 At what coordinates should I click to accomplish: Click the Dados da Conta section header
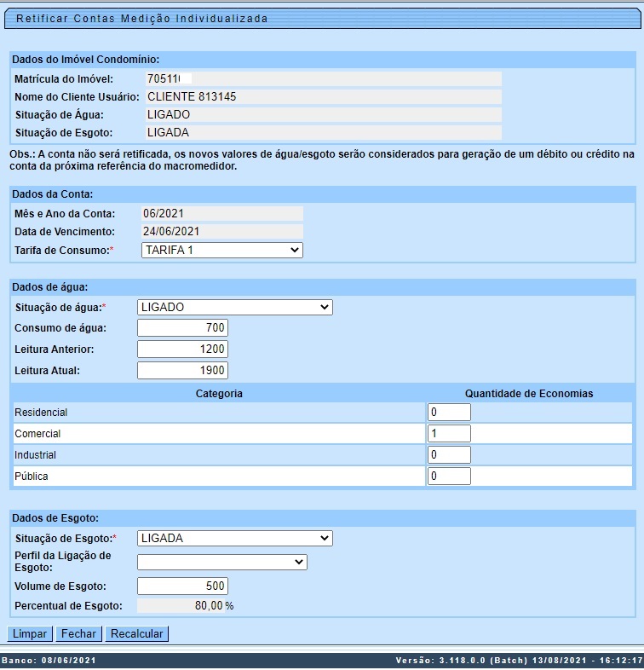(53, 194)
